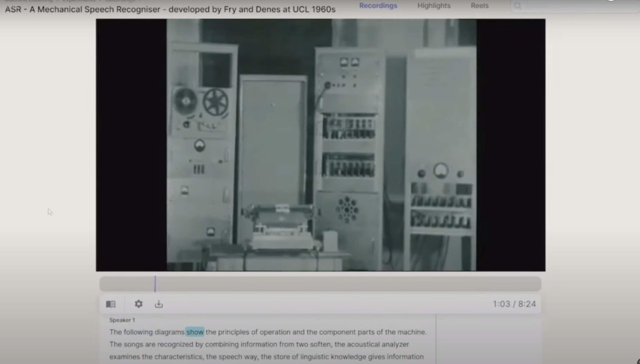Screen dimensions: 640x364
Task: Download the recording via download icon
Action: (x=159, y=304)
